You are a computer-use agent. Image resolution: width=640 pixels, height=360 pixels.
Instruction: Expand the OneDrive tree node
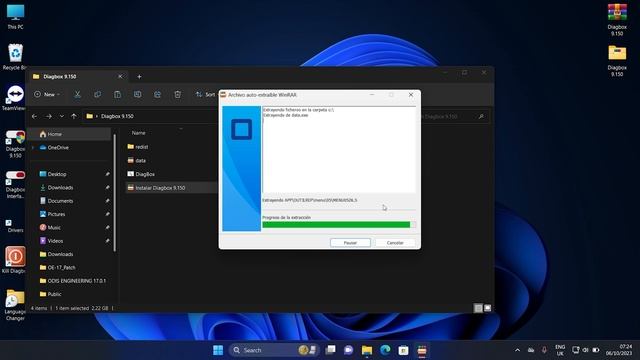(33, 148)
